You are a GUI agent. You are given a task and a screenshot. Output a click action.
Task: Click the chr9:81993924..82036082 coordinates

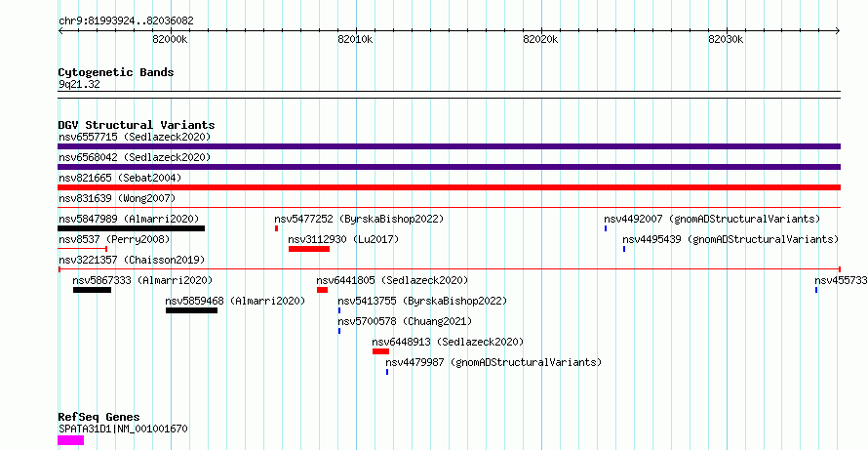[126, 21]
